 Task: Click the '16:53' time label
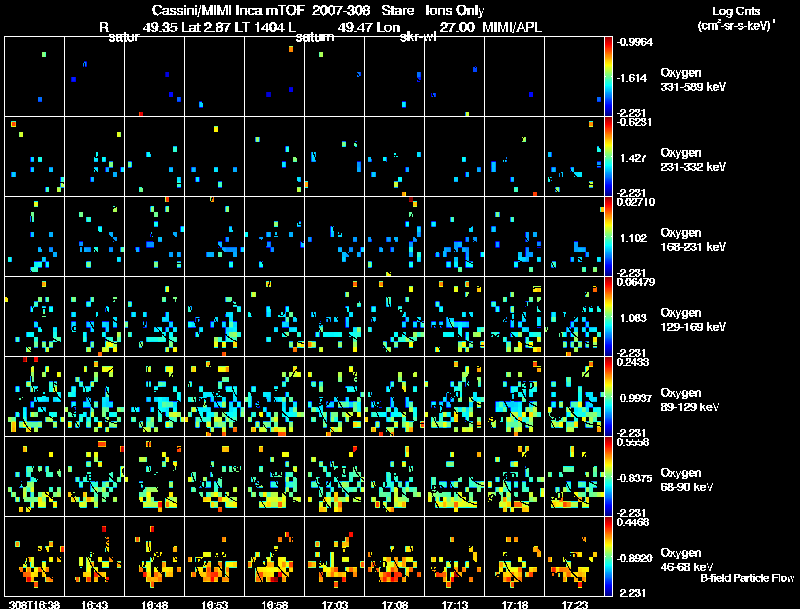coord(214,604)
